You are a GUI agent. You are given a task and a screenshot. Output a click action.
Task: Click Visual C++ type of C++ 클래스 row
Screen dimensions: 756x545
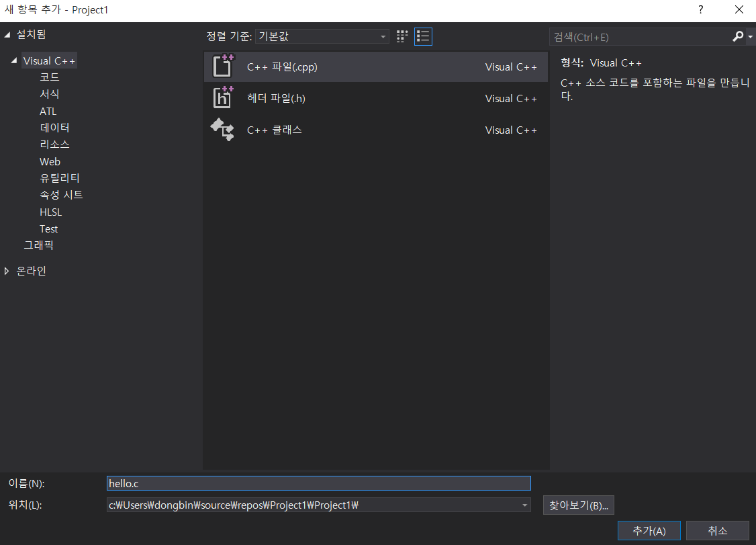[510, 130]
